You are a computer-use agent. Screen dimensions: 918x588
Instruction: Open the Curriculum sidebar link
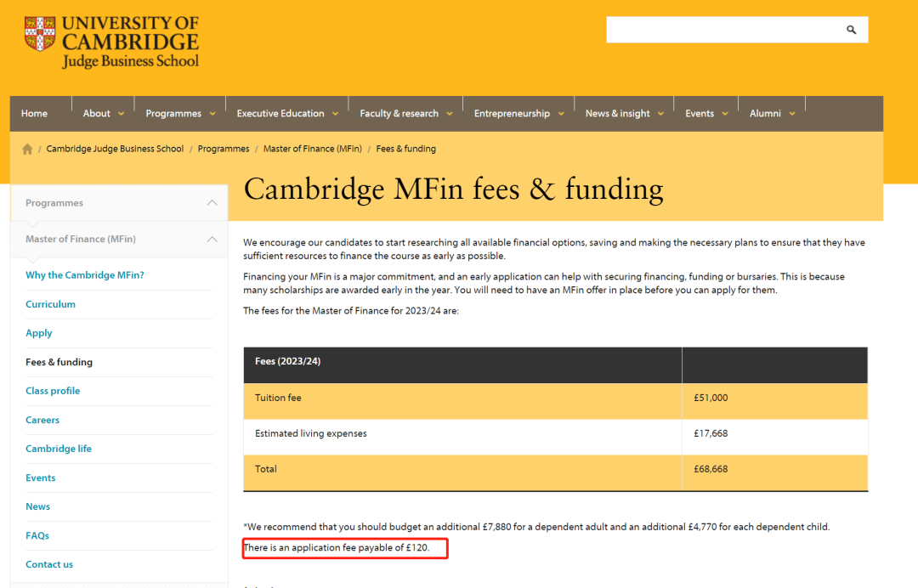(50, 304)
